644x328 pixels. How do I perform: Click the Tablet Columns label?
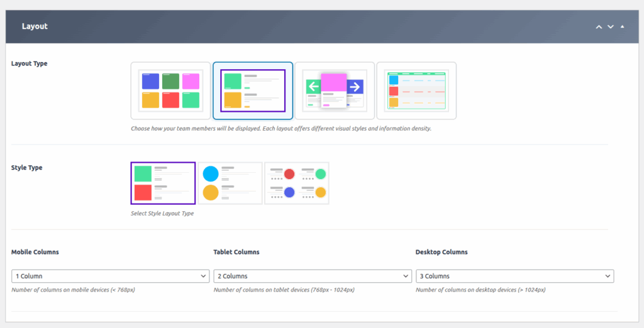pos(236,252)
